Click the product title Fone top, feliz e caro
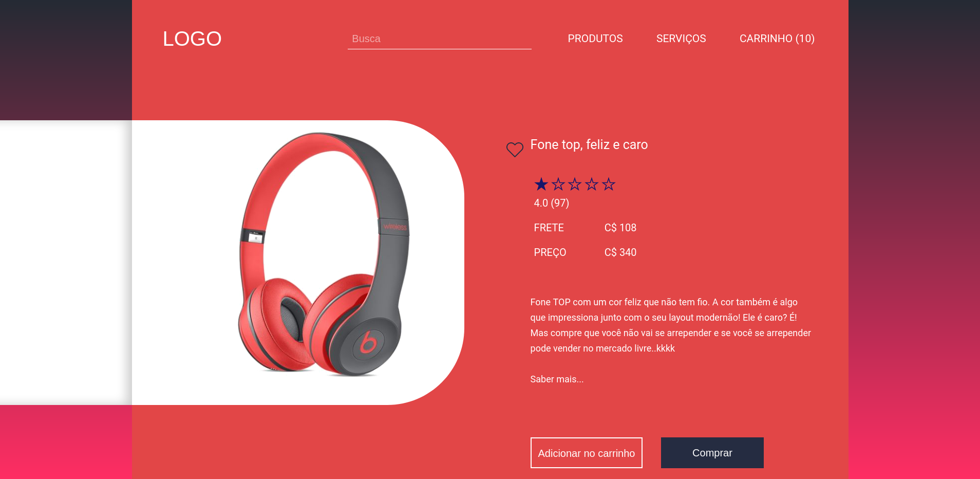Viewport: 980px width, 479px height. tap(589, 144)
